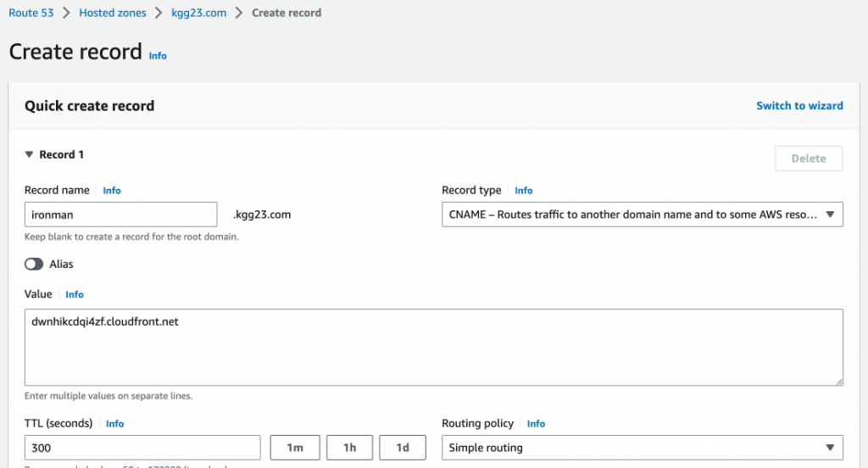Open the Simple routing policy dropdown
Image resolution: width=868 pixels, height=468 pixels.
(x=643, y=448)
